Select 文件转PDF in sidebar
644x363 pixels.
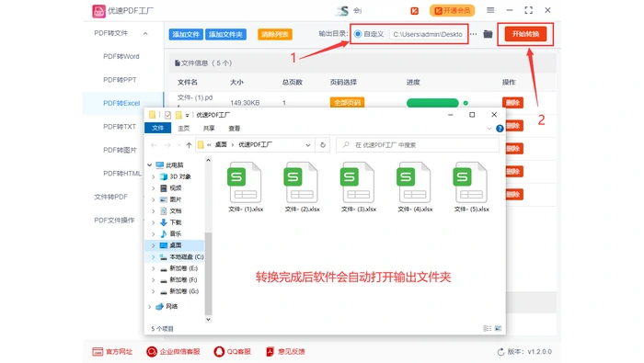[111, 197]
